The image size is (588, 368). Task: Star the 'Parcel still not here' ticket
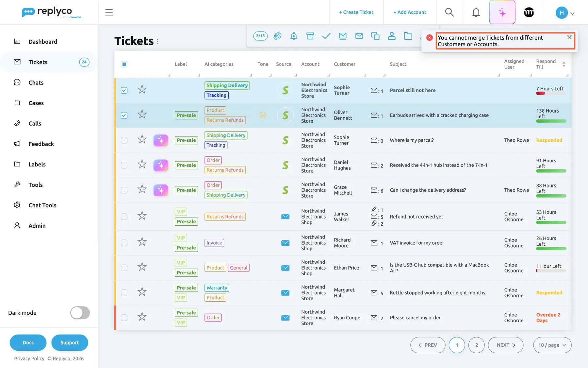[142, 89]
